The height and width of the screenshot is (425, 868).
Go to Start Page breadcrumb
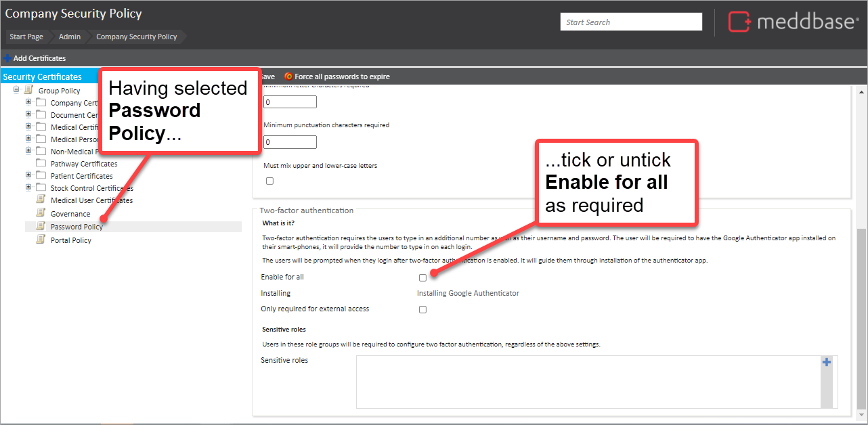(x=26, y=37)
